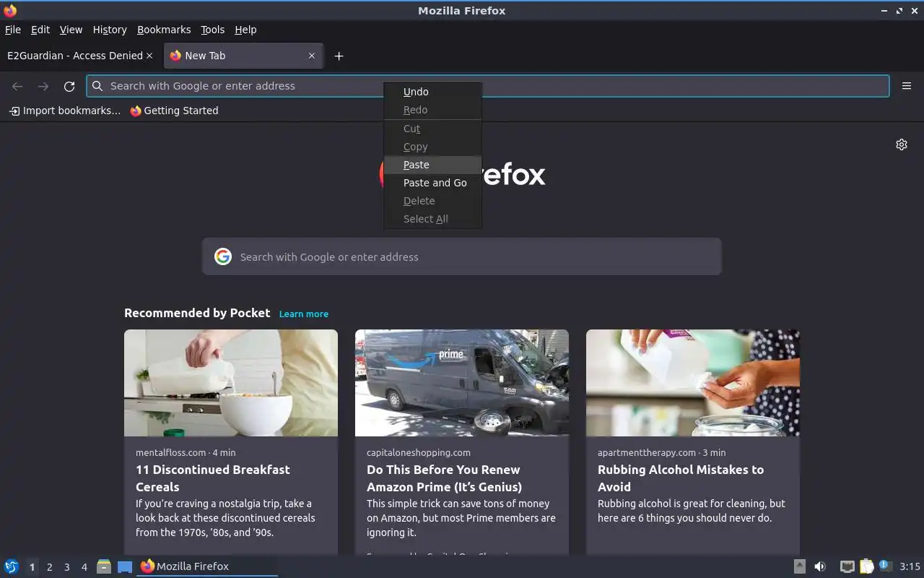Click the plus icon to open new tab
Viewport: 924px width, 578px height.
pos(339,56)
